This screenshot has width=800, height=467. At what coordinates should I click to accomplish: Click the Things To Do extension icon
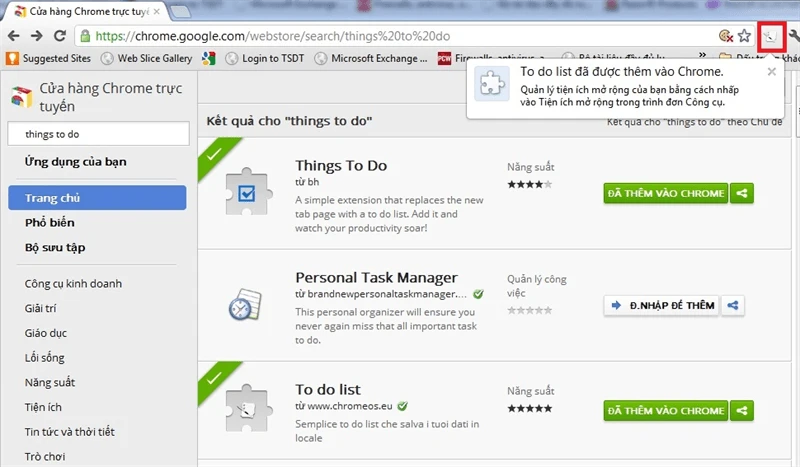(247, 192)
